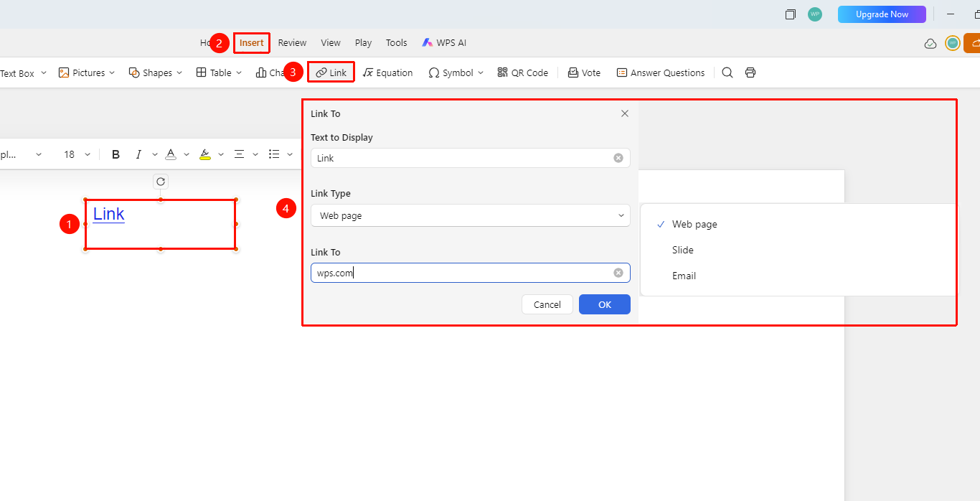Expand the Link Type dropdown
Viewport: 980px width, 501px height.
pyautogui.click(x=471, y=215)
